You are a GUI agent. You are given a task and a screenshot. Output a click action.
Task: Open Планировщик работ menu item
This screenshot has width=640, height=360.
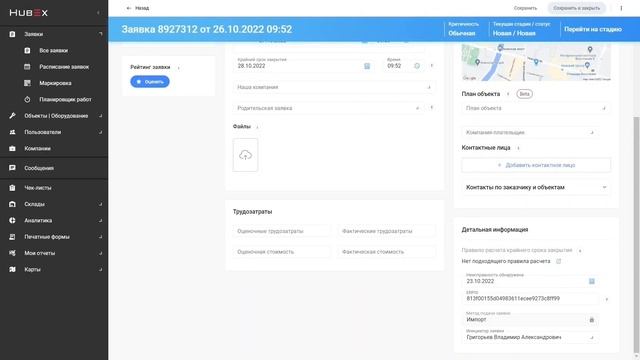pyautogui.click(x=65, y=100)
